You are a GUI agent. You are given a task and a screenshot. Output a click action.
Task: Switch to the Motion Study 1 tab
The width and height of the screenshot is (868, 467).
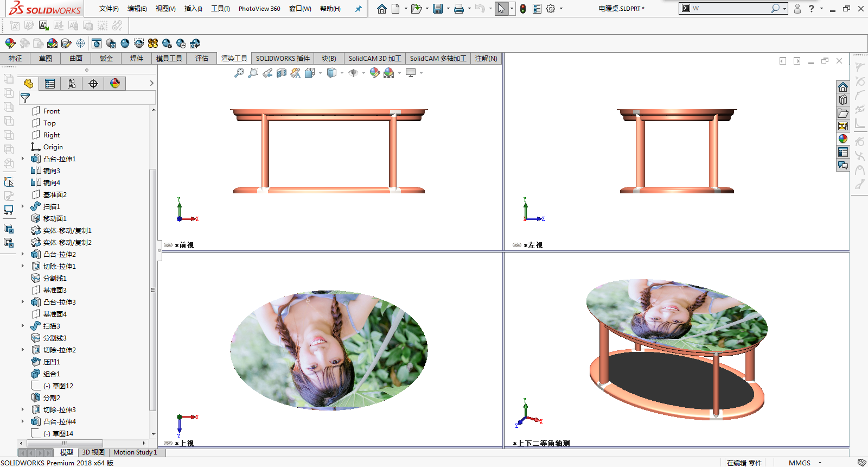(135, 452)
